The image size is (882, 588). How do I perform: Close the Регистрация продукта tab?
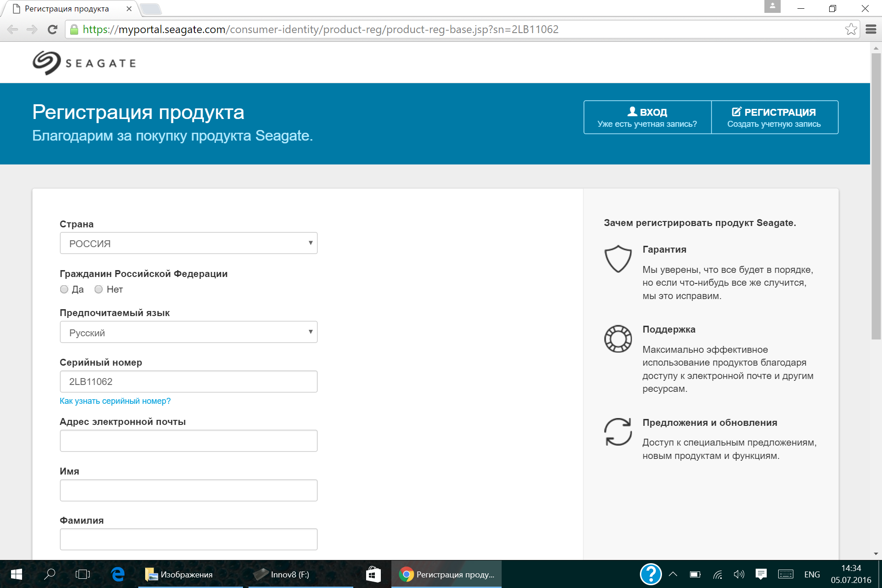[x=129, y=9]
